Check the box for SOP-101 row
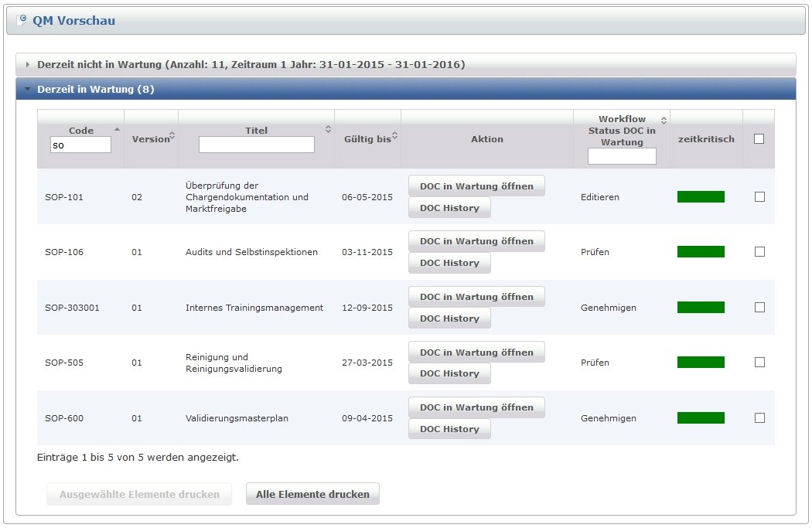This screenshot has height=528, width=812. pyautogui.click(x=759, y=196)
